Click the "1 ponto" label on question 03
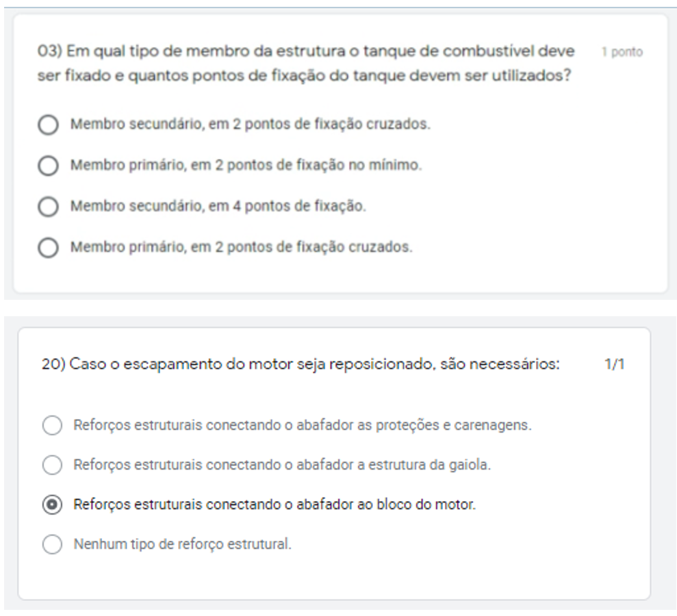 (x=622, y=53)
